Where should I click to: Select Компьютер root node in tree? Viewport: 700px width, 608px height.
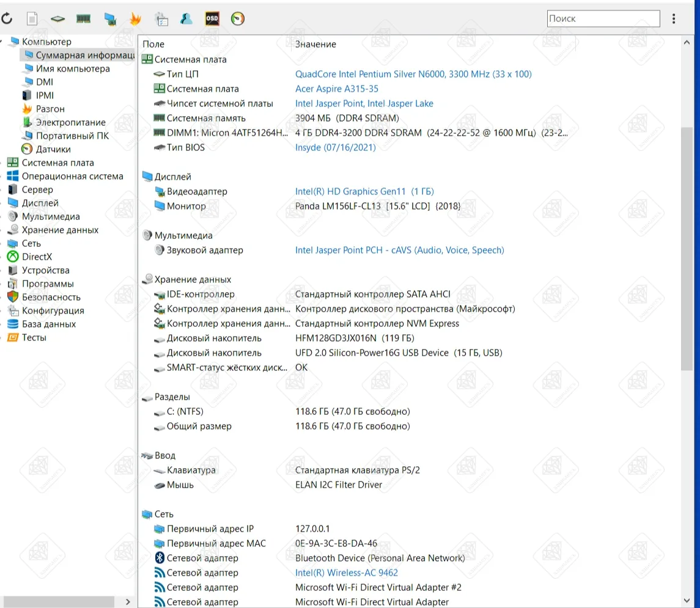46,42
